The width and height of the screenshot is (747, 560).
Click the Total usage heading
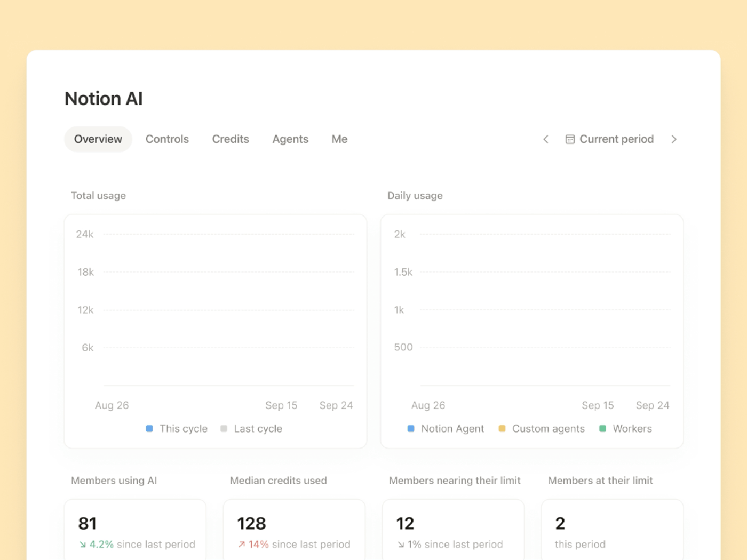click(x=98, y=196)
